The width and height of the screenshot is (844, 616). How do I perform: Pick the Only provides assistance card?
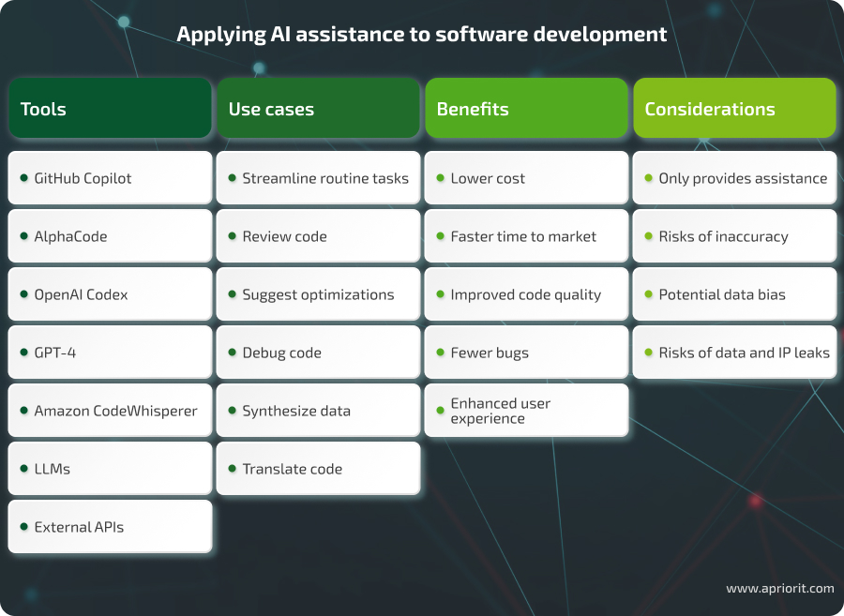pyautogui.click(x=734, y=177)
